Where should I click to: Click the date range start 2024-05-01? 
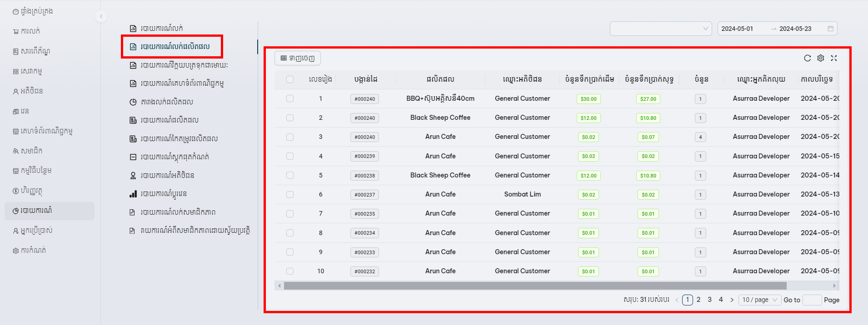tap(737, 29)
